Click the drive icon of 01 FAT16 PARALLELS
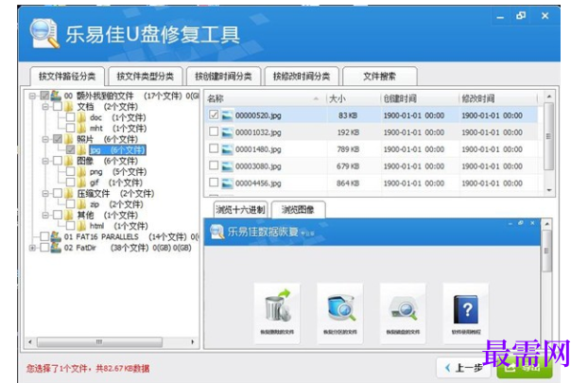This screenshot has width=588, height=383. 56,236
